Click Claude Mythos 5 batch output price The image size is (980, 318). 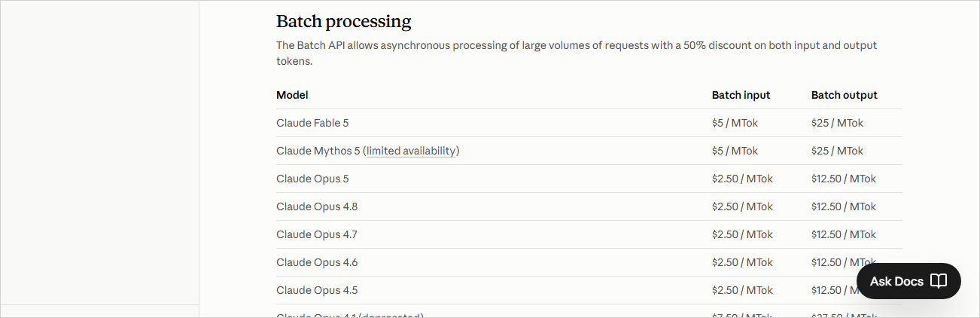[x=837, y=151]
